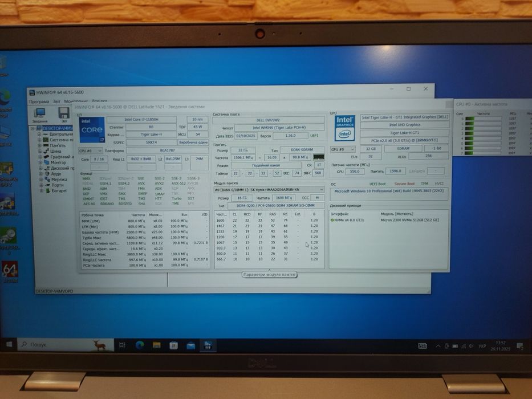Expand the Системна плата tree node
532x399 pixels.
click(x=39, y=140)
